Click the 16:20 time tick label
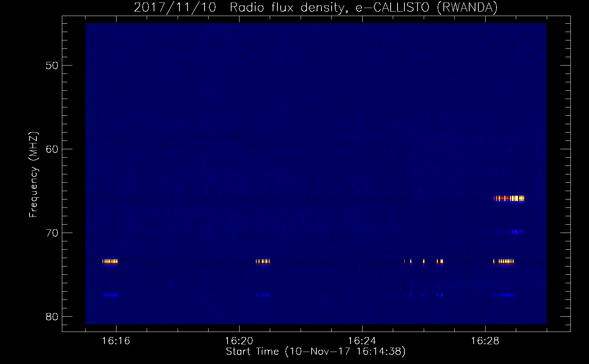 coord(239,341)
